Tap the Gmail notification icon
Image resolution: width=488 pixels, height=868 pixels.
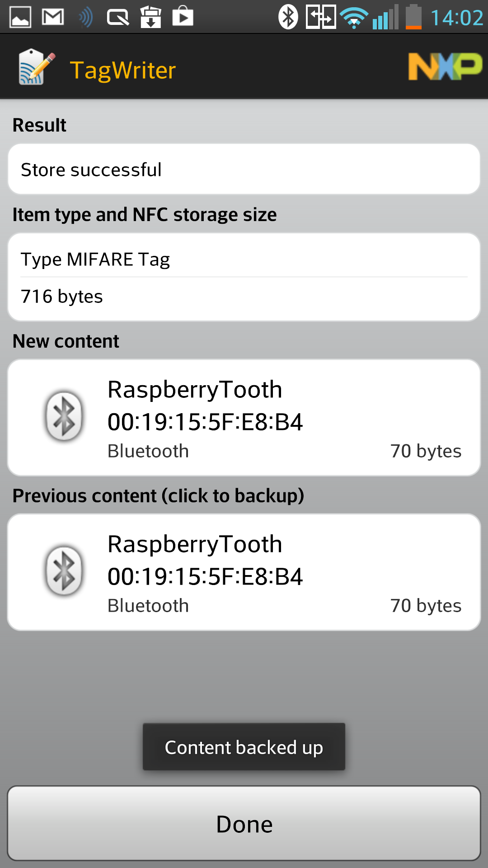[x=53, y=17]
